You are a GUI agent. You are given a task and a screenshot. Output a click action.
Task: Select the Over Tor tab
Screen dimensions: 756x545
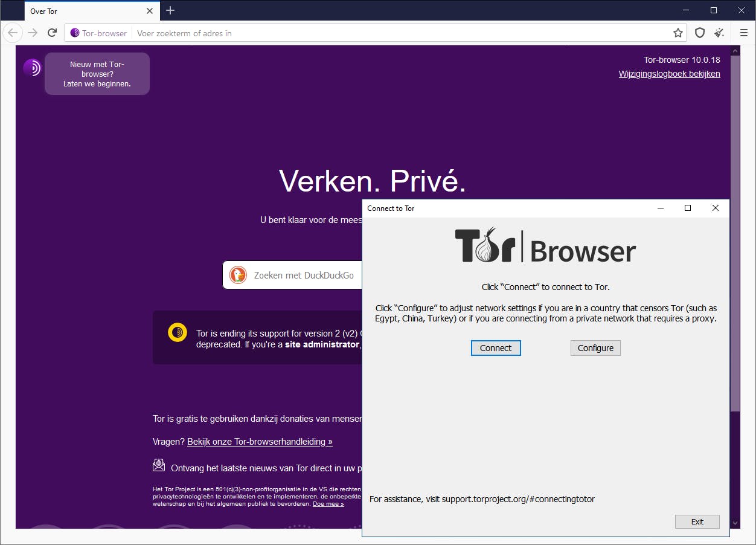coord(92,11)
